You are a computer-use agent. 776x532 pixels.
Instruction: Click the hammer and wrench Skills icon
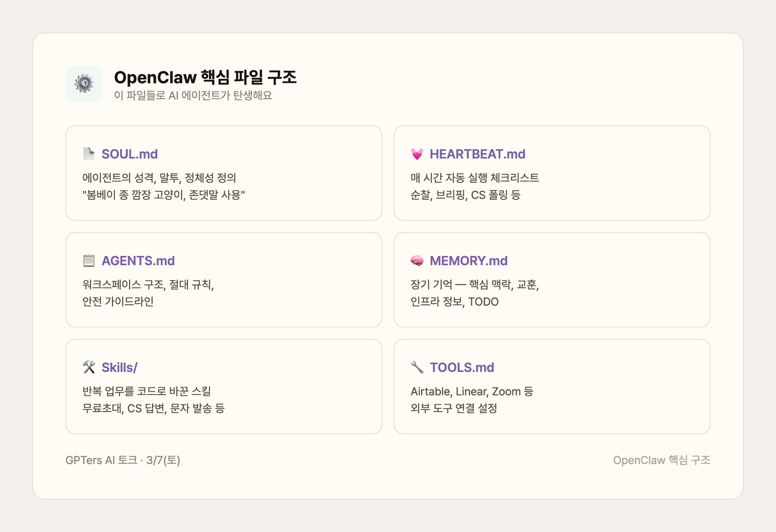click(x=89, y=367)
